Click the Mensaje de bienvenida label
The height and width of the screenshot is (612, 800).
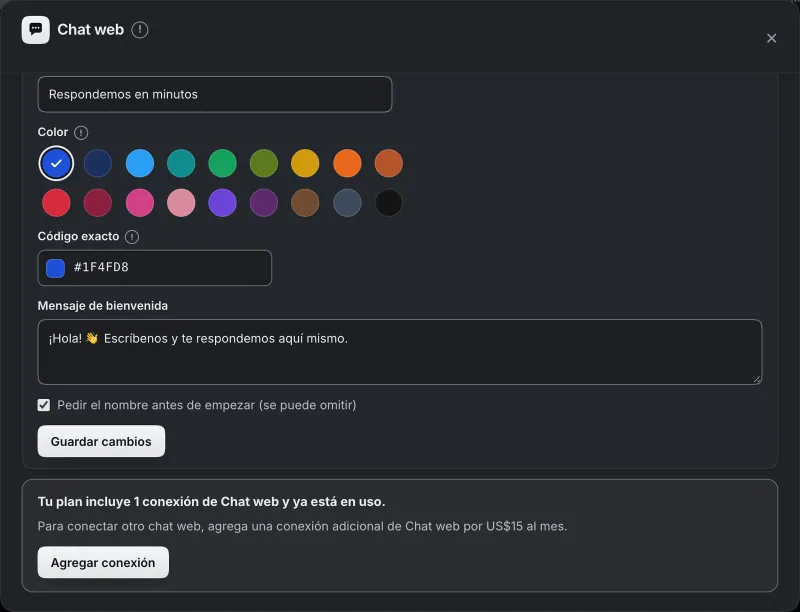click(x=103, y=305)
